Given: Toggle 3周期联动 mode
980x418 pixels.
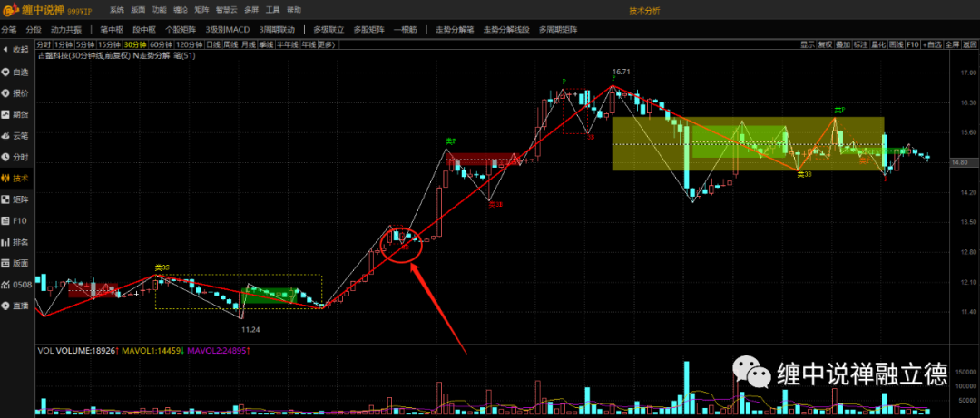Looking at the screenshot, I should click(278, 29).
